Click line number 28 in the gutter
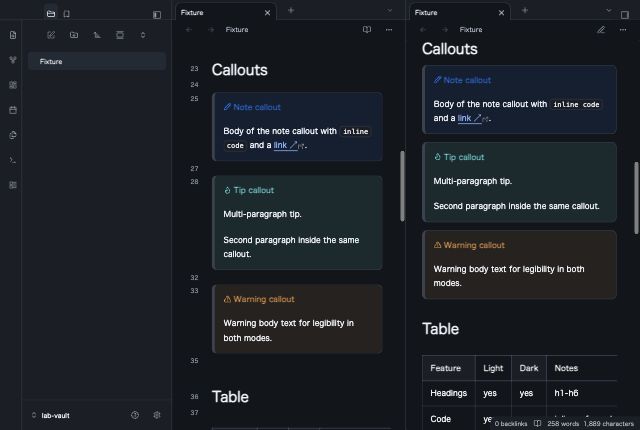640x430 pixels. (194, 182)
